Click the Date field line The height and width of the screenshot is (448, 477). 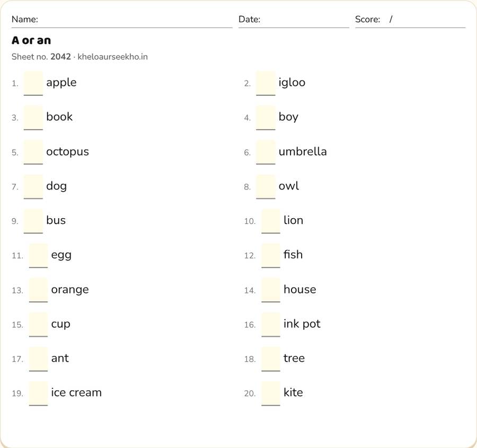tap(294, 20)
